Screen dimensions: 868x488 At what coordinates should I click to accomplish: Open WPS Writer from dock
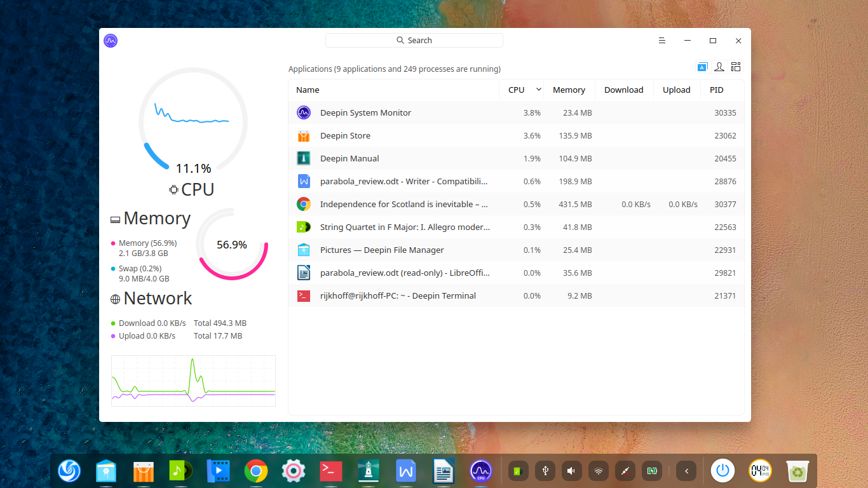406,471
